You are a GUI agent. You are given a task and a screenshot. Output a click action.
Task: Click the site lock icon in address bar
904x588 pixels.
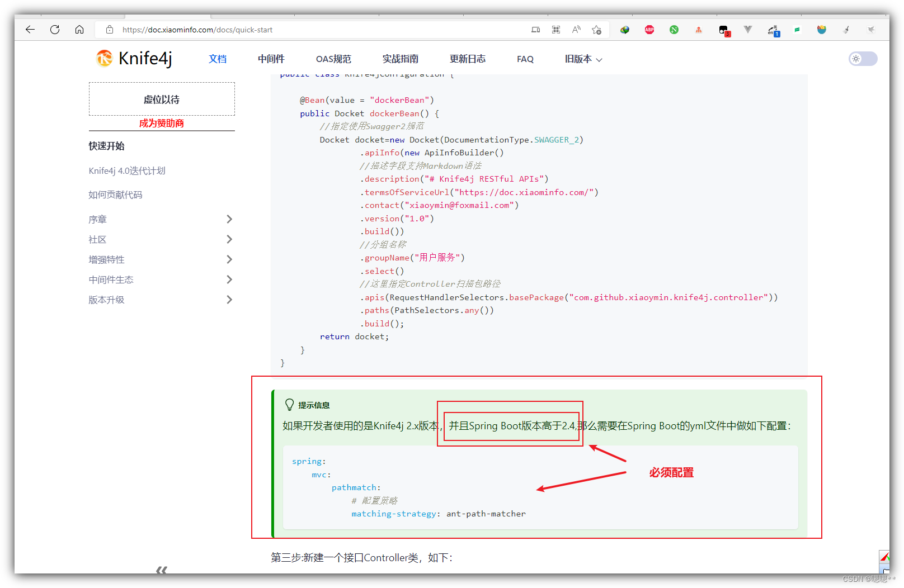(110, 30)
